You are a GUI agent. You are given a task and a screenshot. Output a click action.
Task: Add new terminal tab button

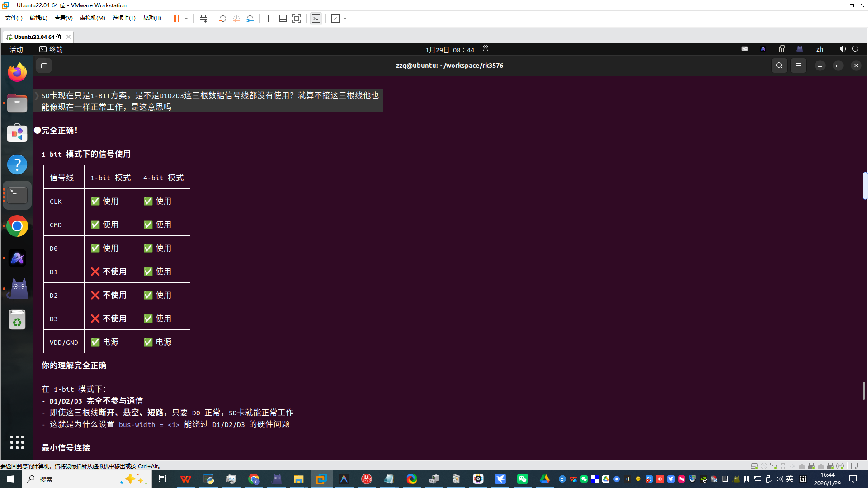pos(44,66)
